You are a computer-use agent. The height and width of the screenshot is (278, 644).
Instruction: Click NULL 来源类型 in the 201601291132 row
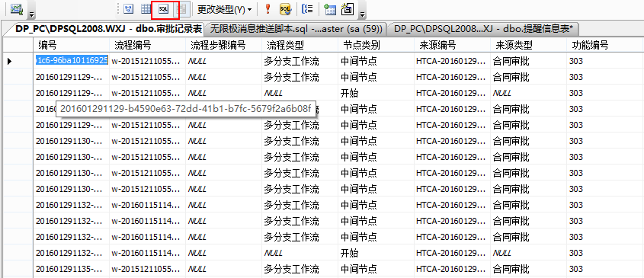502,253
